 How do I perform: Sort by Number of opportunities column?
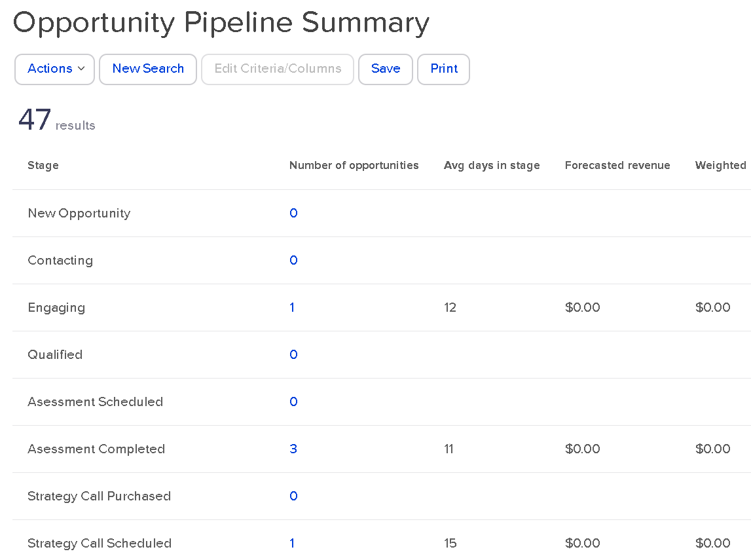(x=354, y=165)
